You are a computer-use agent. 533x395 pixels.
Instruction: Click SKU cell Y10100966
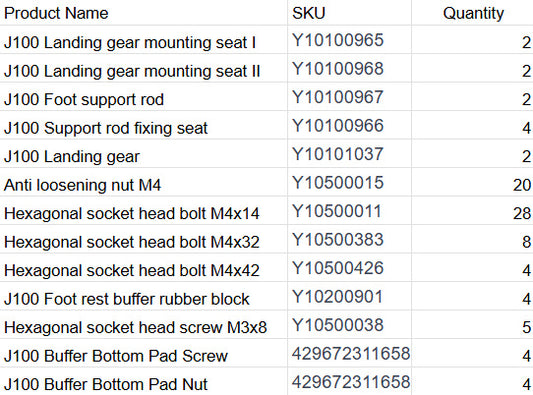pyautogui.click(x=349, y=125)
